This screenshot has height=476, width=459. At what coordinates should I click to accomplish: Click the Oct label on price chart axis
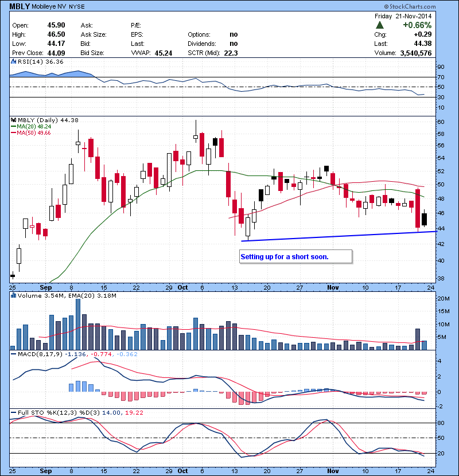point(182,287)
